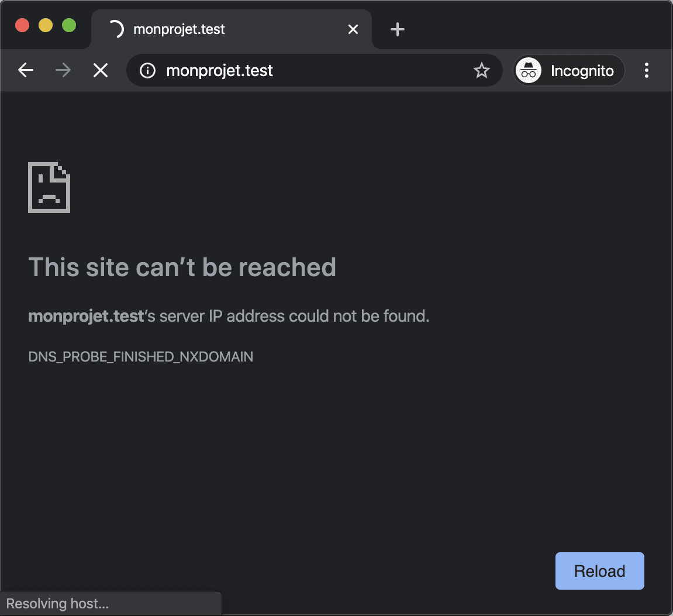Click the This site can't be reached heading
Viewport: 673px width, 616px height.
[182, 267]
